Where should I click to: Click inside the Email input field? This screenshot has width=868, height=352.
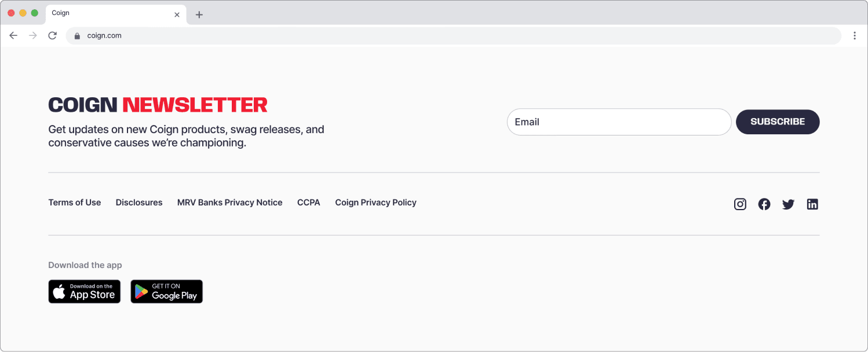619,122
